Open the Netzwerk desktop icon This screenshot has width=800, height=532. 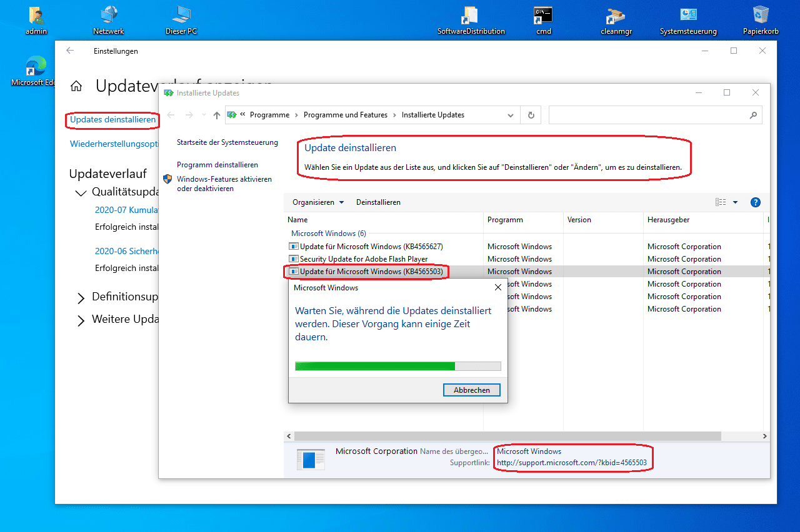tap(109, 21)
